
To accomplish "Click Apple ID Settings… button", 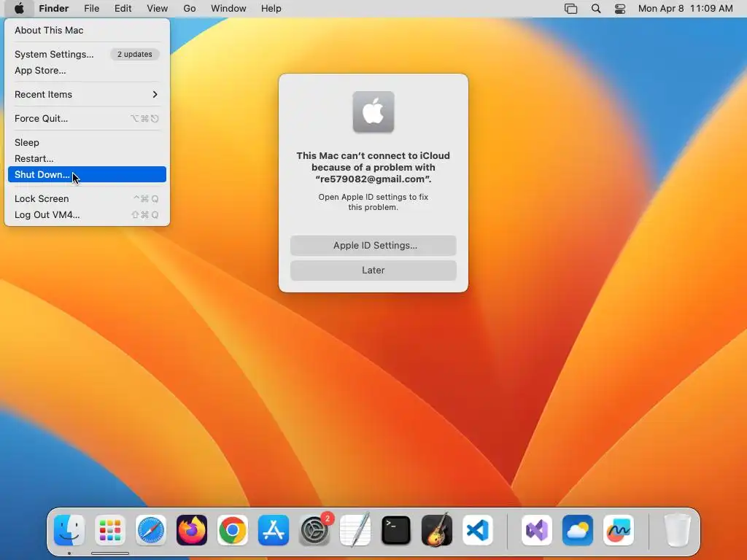I will tap(373, 245).
